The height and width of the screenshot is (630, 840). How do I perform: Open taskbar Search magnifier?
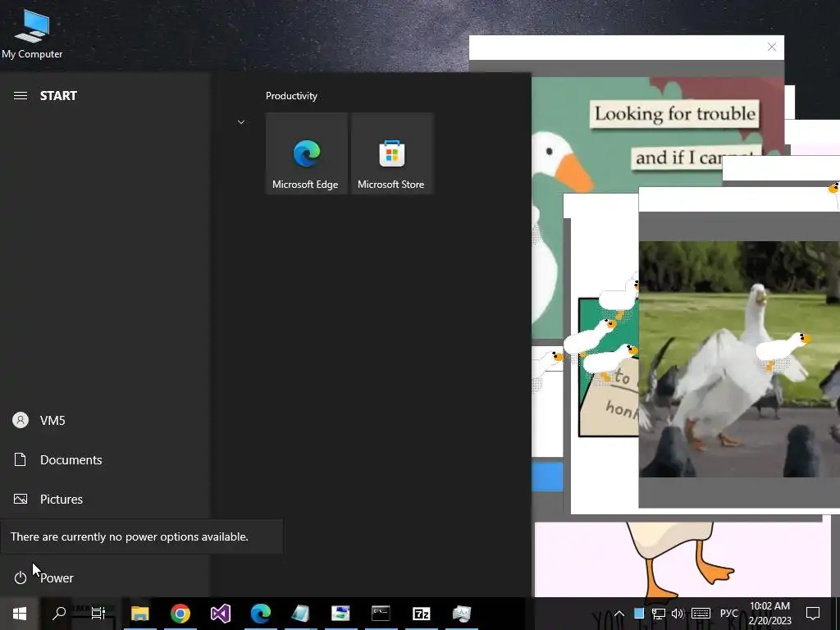point(59,614)
